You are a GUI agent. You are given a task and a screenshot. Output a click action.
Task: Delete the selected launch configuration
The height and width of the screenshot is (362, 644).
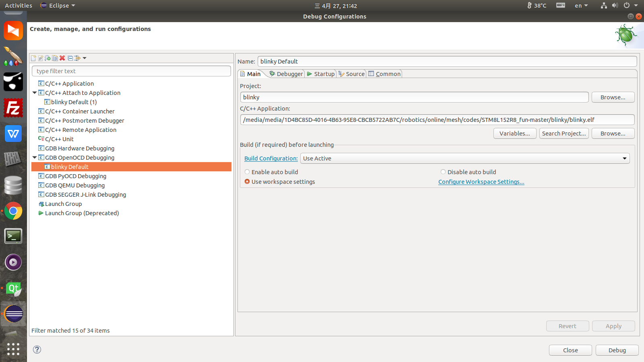[x=62, y=58]
